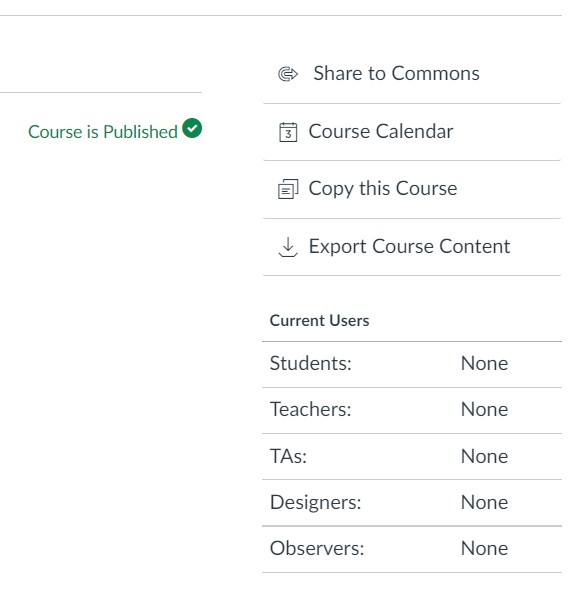Viewport: 570px width, 615px height.
Task: Click the TAs row label
Action: tap(288, 456)
